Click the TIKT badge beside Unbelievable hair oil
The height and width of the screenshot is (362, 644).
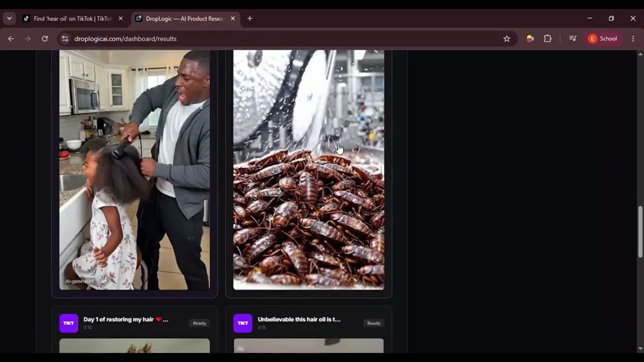click(243, 323)
